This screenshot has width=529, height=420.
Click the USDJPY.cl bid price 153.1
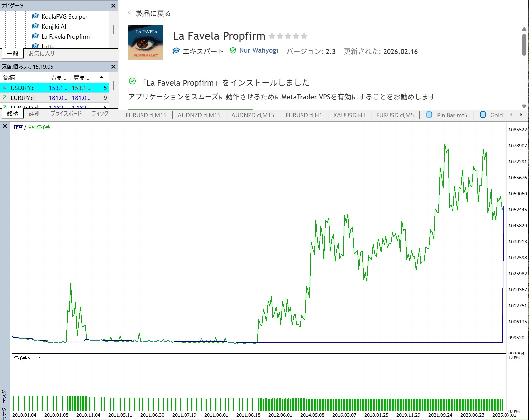point(58,88)
